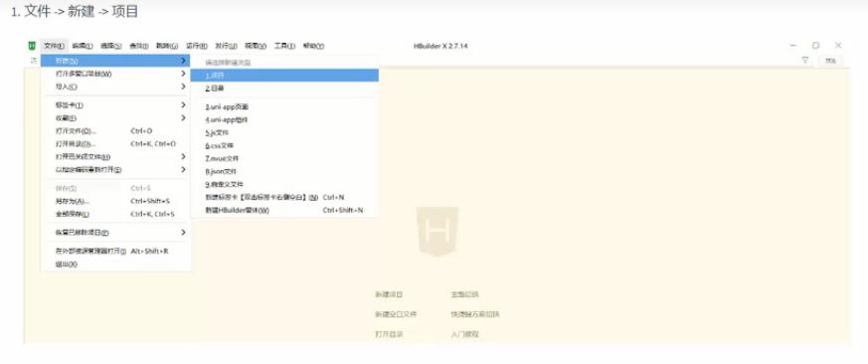Image resolution: width=868 pixels, height=364 pixels.
Task: Open the 工具(T) menu
Action: click(284, 46)
